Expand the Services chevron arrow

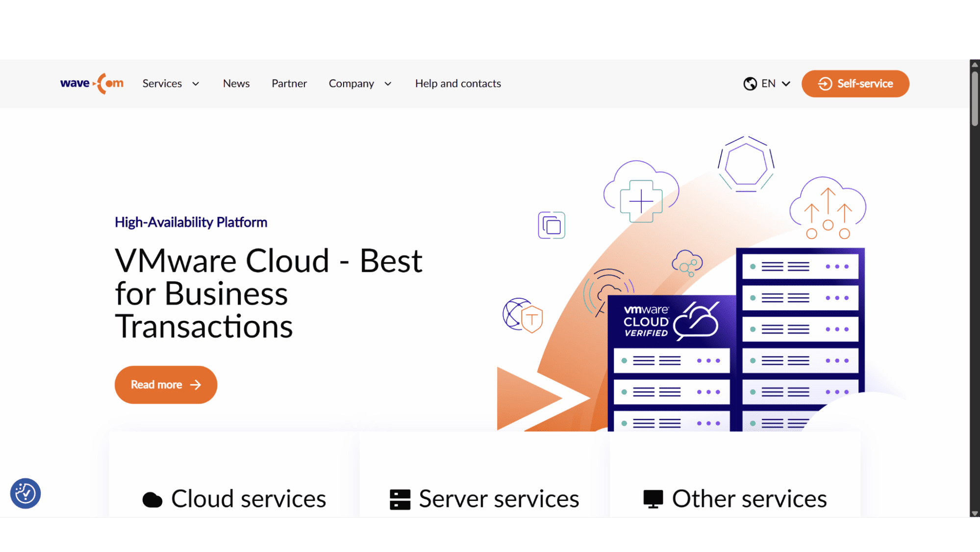point(196,84)
